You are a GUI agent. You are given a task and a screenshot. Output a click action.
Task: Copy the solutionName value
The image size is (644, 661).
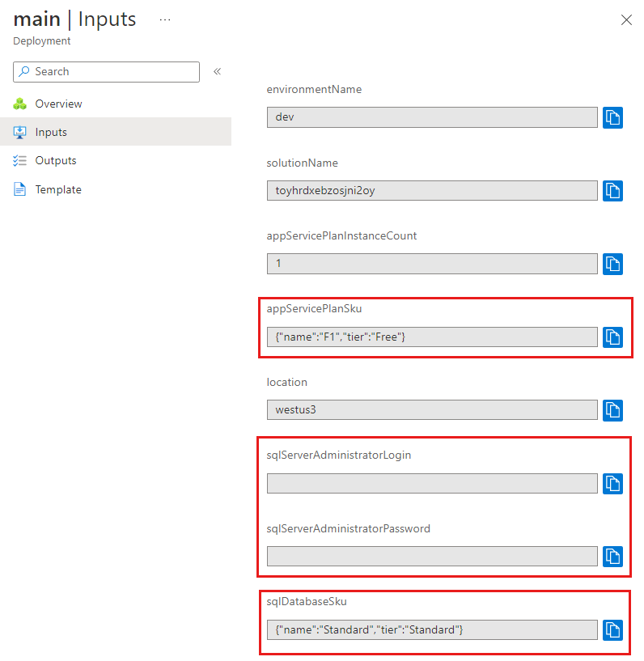612,191
